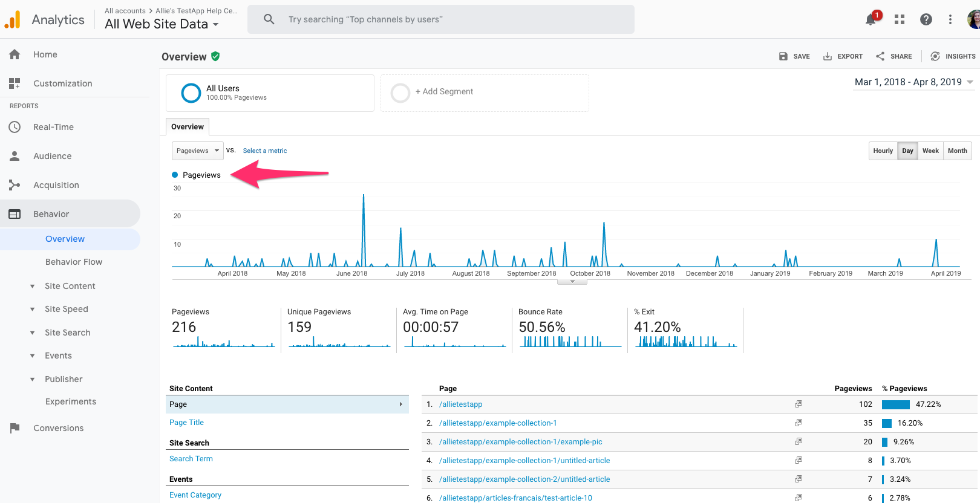Click the Behavior panel icon
This screenshot has width=980, height=503.
(x=15, y=214)
